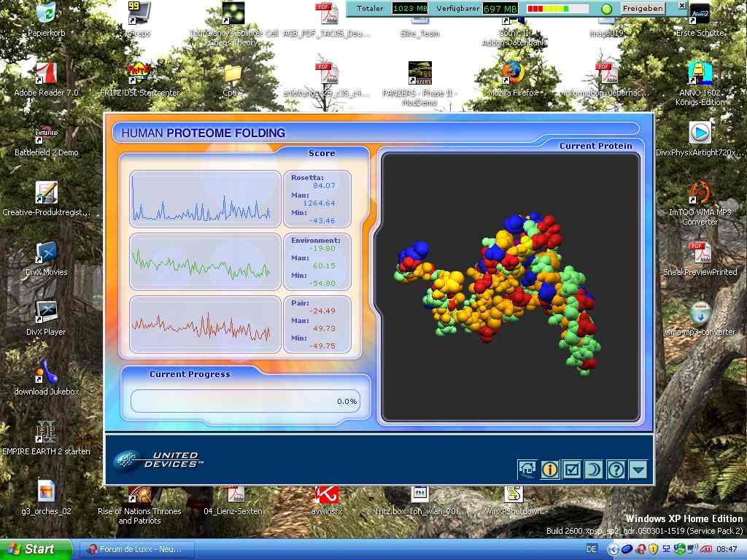Click the DE language indicator

click(591, 549)
